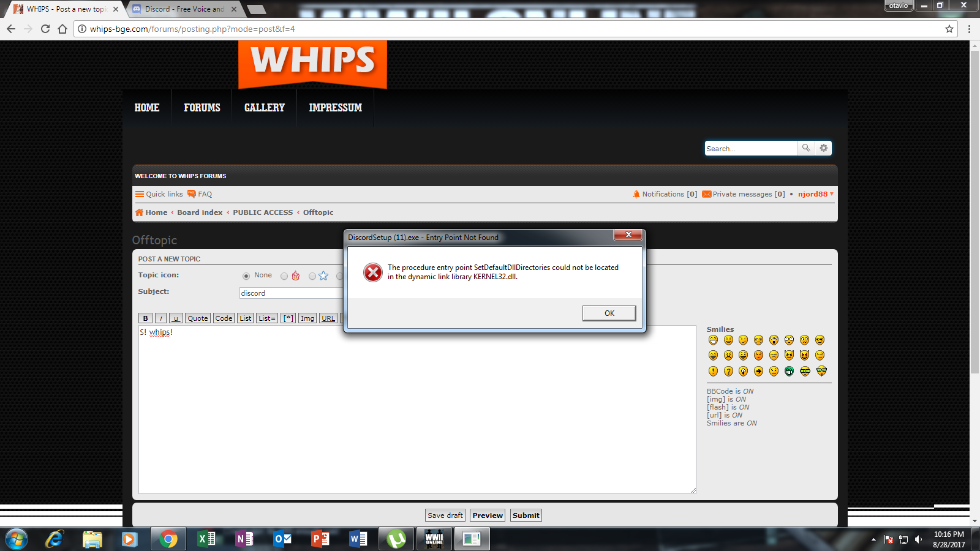Open the njord88 user dropdown

(815, 194)
